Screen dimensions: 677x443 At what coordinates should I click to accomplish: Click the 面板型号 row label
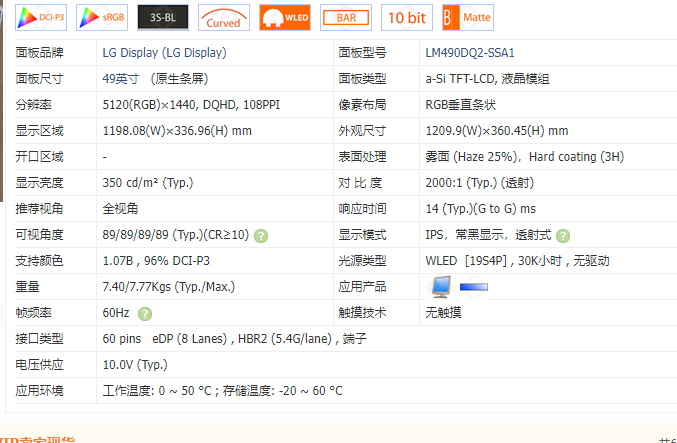[362, 53]
